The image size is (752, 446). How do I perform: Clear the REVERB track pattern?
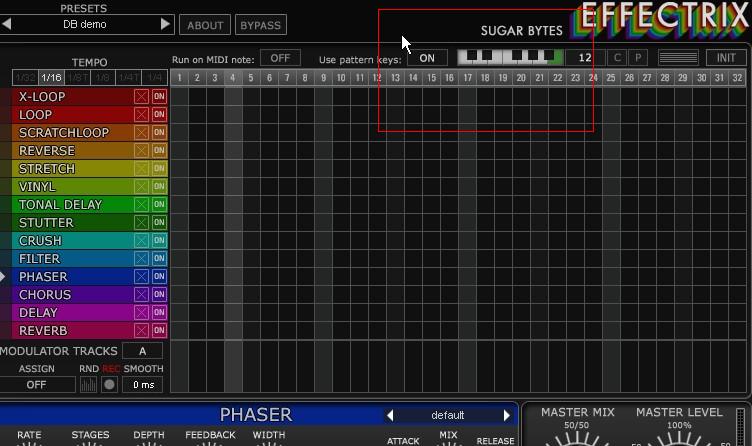pyautogui.click(x=141, y=330)
